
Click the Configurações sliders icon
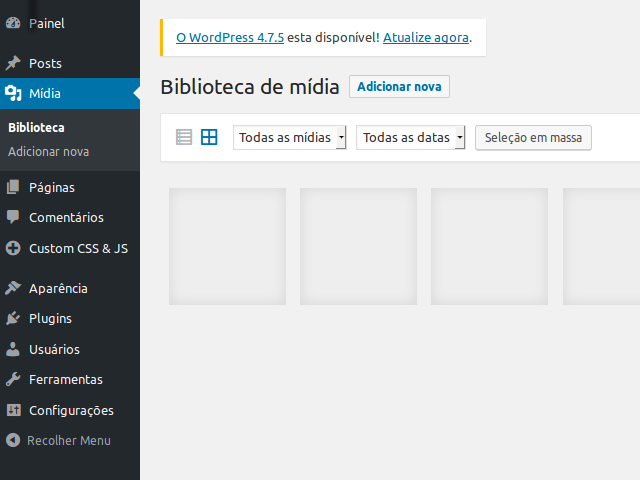click(13, 410)
